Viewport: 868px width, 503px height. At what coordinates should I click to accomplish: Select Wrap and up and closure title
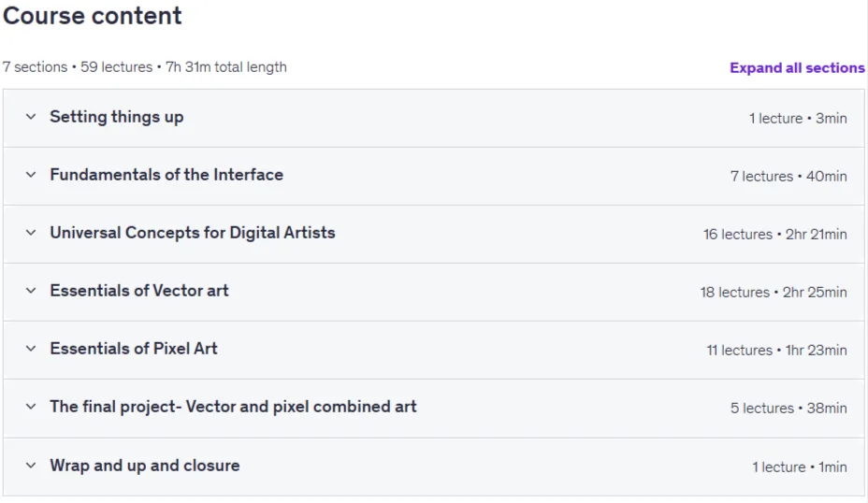(145, 466)
